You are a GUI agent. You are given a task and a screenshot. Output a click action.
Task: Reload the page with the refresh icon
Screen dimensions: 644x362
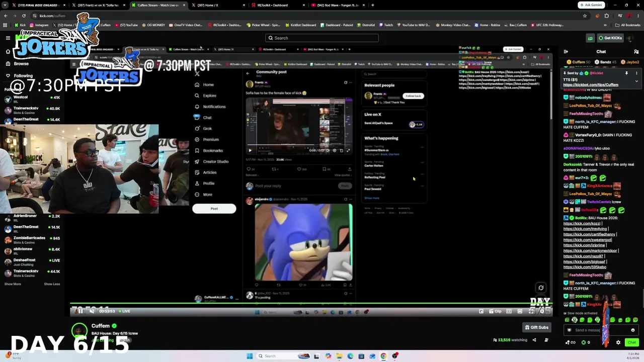(x=24, y=16)
